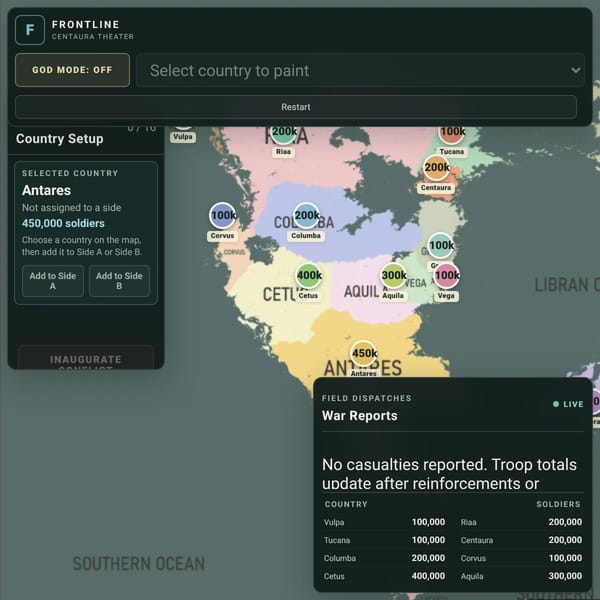
Task: Click the 450,000 soldiers text
Action: coord(63,223)
